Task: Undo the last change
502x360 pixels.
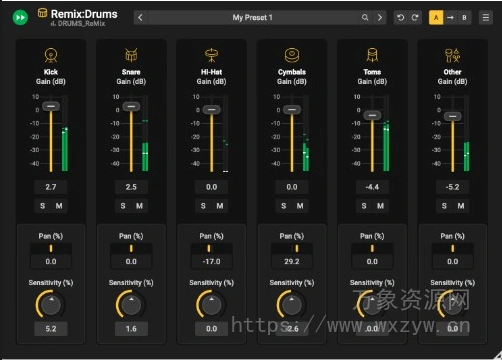Action: pyautogui.click(x=401, y=17)
